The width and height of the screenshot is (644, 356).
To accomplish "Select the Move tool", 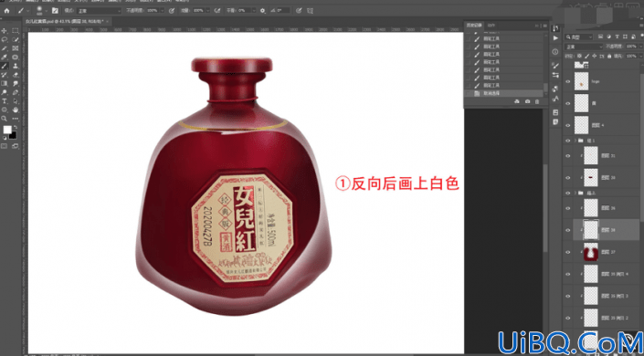I will click(5, 31).
